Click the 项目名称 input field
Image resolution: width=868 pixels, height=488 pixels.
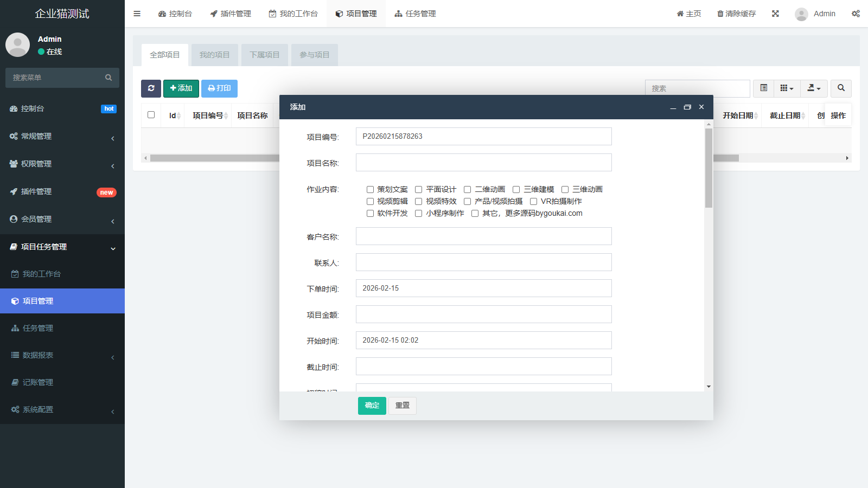coord(483,163)
